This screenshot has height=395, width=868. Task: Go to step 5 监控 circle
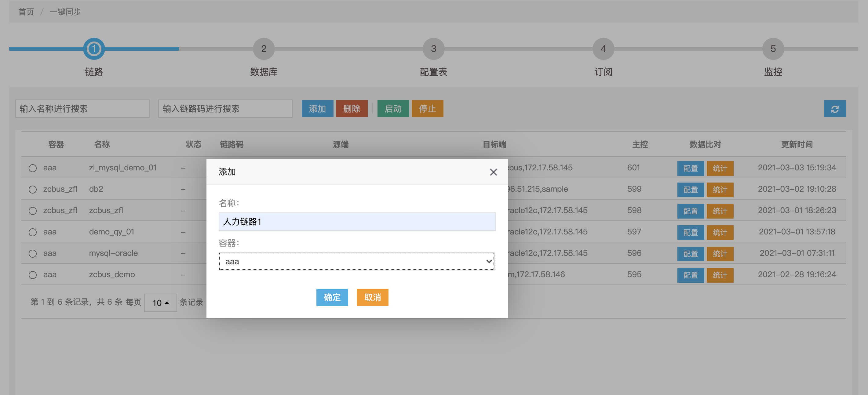773,49
